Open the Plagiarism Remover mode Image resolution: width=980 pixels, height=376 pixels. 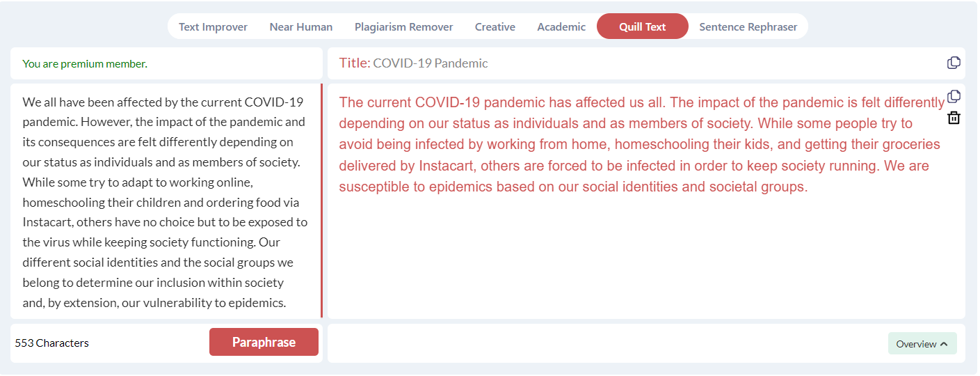pos(403,26)
